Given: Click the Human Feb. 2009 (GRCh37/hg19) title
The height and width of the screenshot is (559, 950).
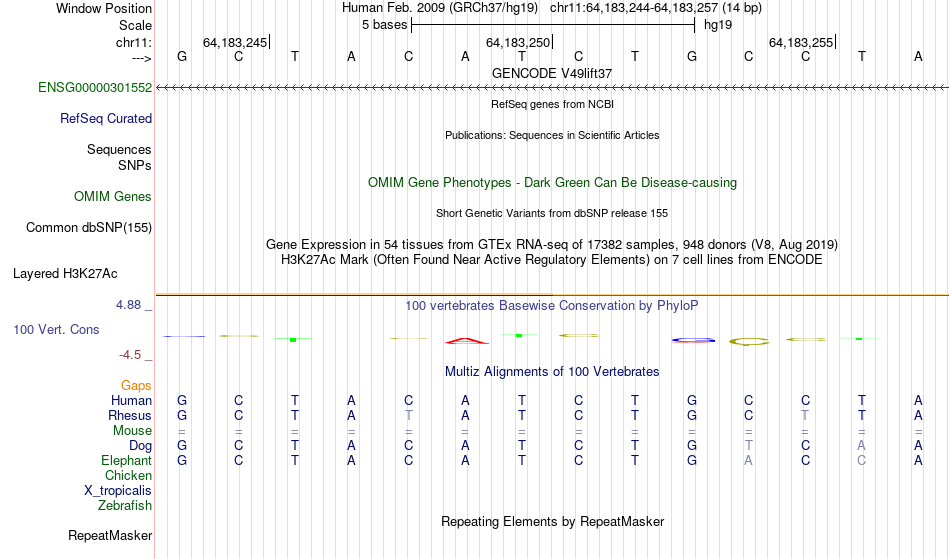Looking at the screenshot, I should point(440,8).
